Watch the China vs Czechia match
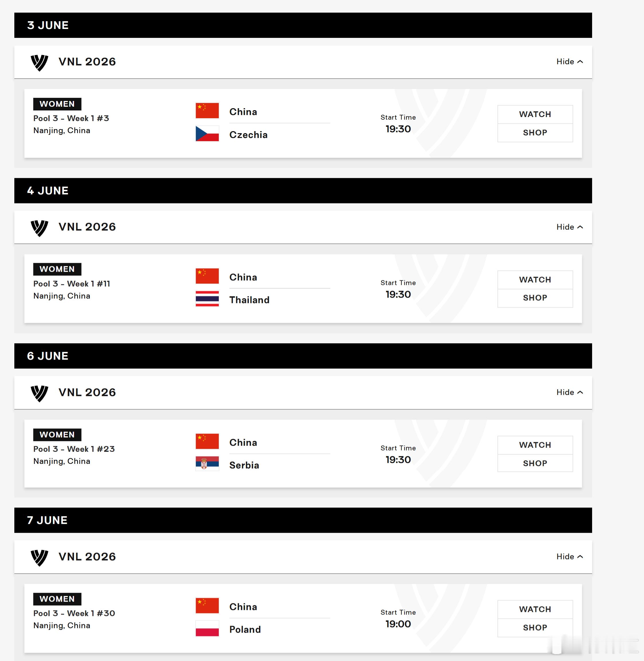644x661 pixels. (x=535, y=114)
